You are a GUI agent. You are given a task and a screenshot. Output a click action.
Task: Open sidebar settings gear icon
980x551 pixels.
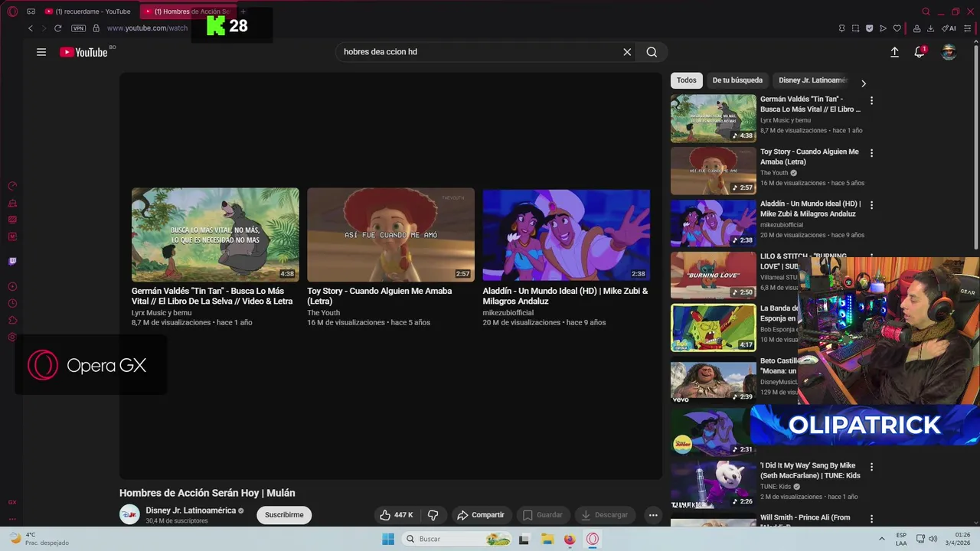(x=12, y=337)
